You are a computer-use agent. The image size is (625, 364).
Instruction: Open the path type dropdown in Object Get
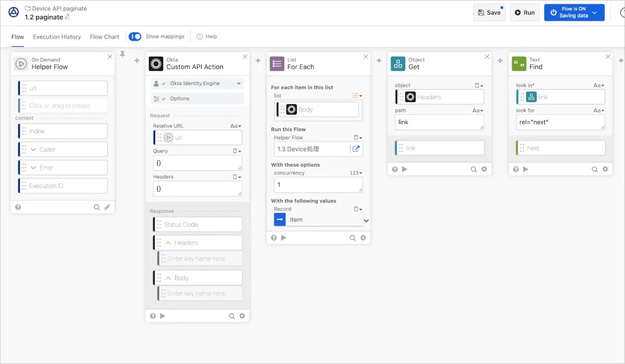click(478, 110)
